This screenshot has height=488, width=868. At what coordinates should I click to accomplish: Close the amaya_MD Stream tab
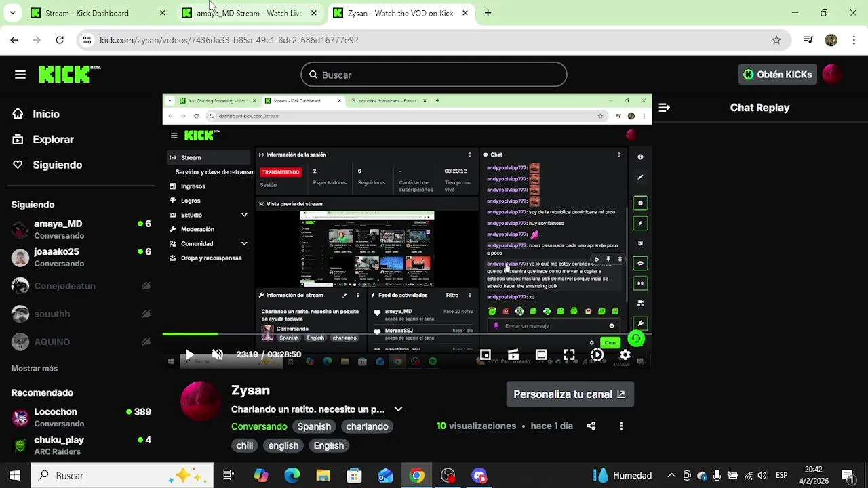point(314,13)
